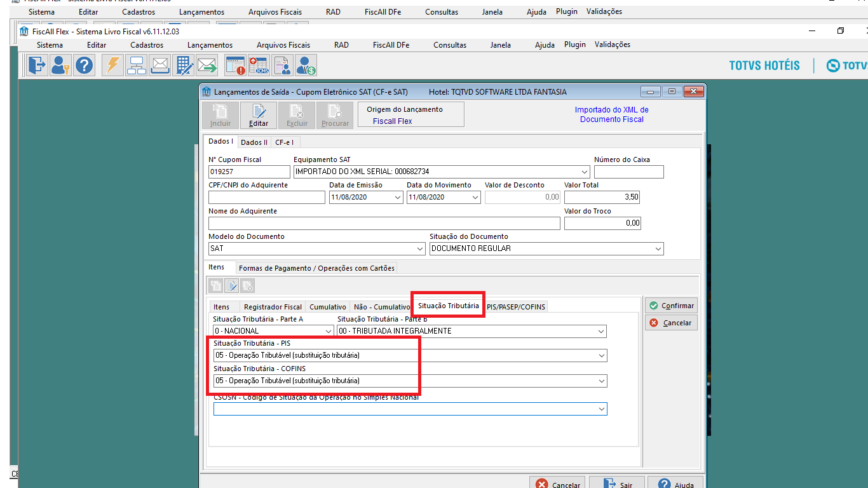
Task: Open Situação Tributária - Parte B dropdown
Action: click(x=601, y=331)
